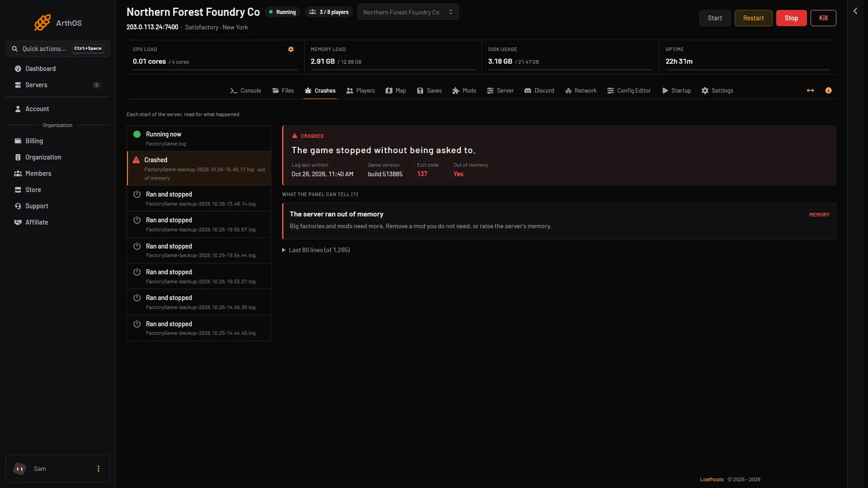Open the Mods tab

tap(464, 90)
